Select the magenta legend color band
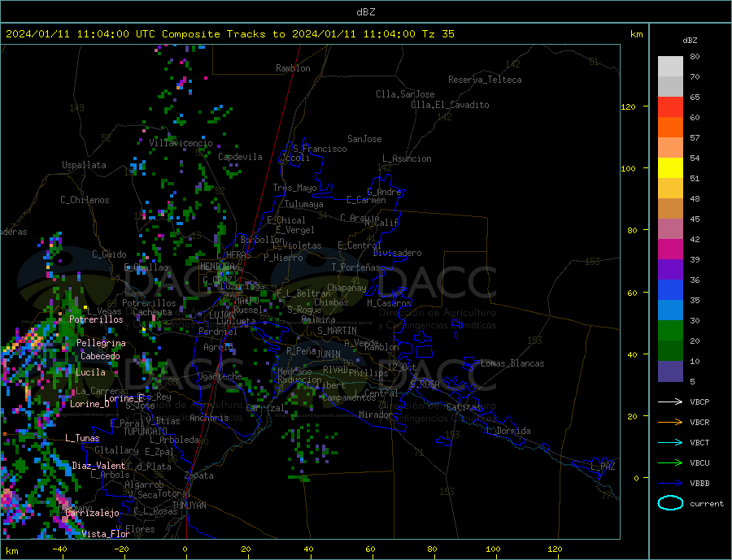Screen dimensions: 732x560 coord(670,250)
